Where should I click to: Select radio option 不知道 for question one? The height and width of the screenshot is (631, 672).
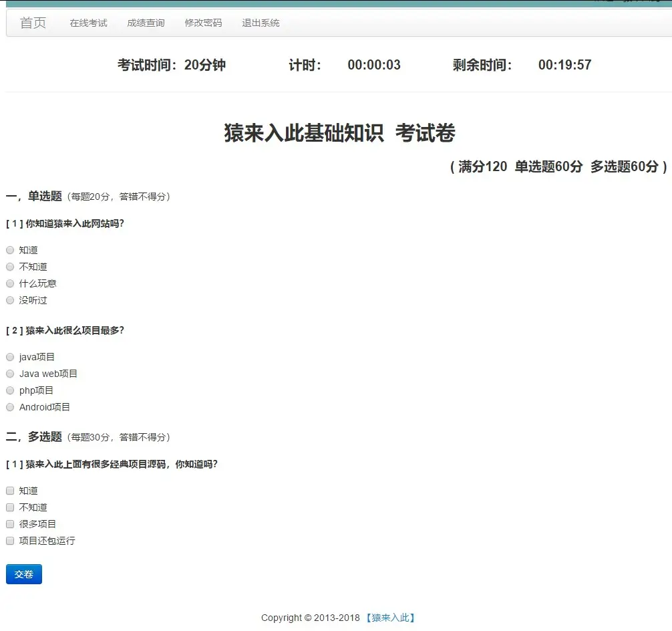click(10, 266)
